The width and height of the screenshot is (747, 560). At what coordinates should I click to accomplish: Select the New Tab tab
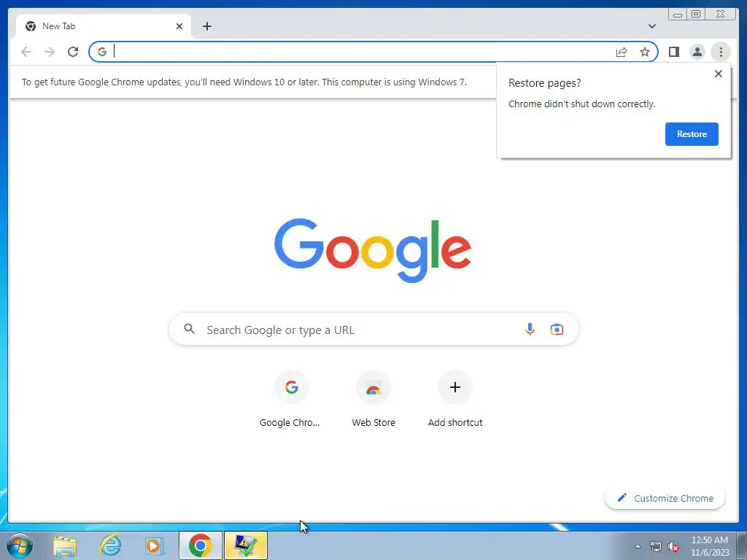coord(104,26)
